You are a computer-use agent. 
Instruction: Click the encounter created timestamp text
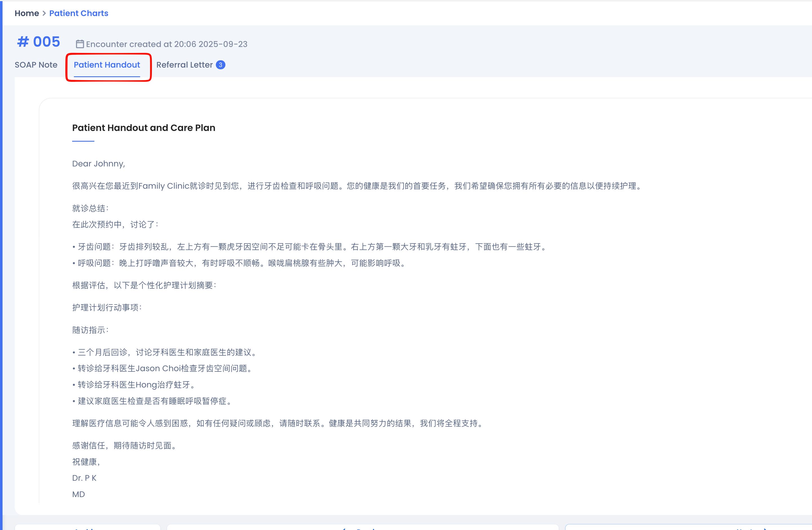167,44
